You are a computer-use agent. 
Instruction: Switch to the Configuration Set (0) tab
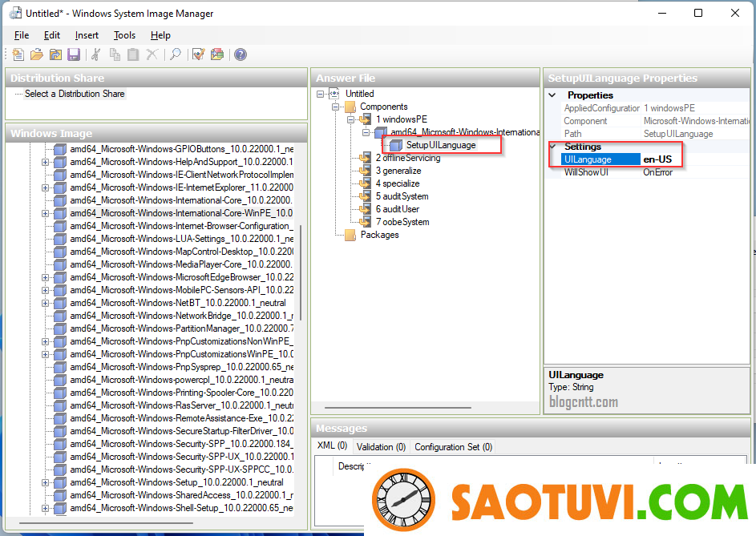[453, 447]
